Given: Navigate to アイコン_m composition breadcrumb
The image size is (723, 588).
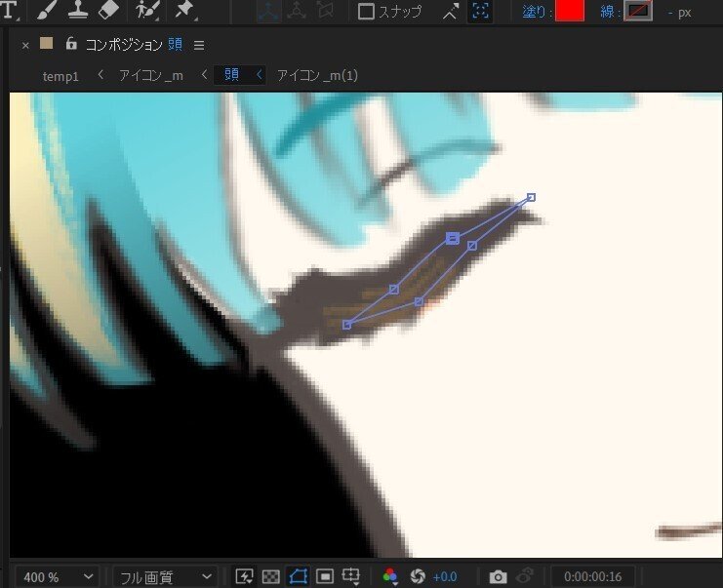Looking at the screenshot, I should 151,76.
